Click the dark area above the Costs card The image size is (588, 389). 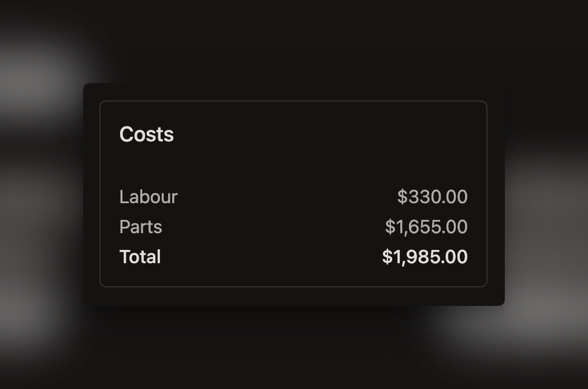[293, 40]
